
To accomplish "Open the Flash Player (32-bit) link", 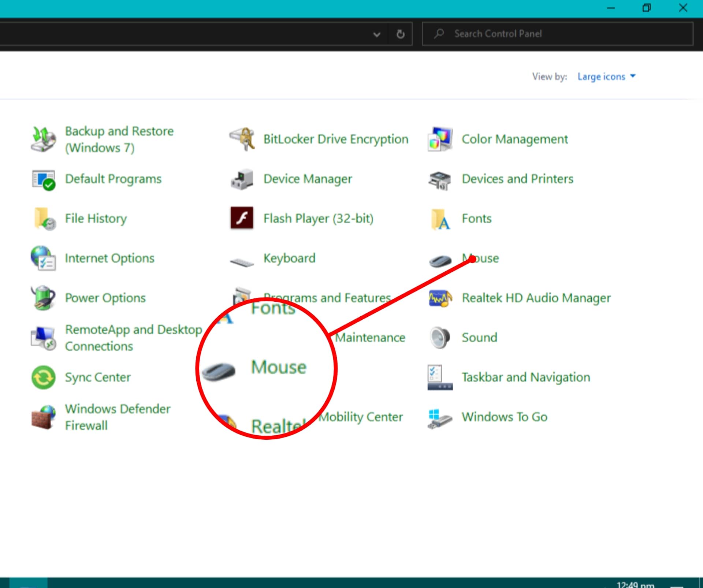I will click(x=318, y=219).
